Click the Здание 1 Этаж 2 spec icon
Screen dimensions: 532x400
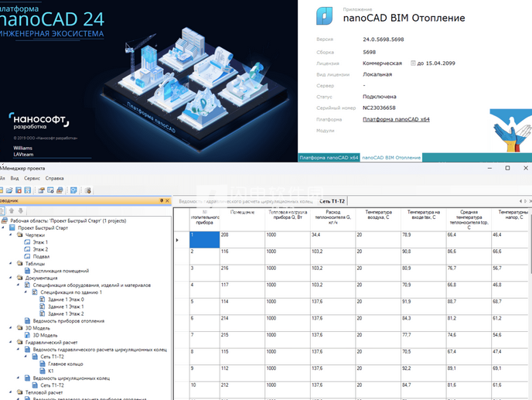pos(42,313)
